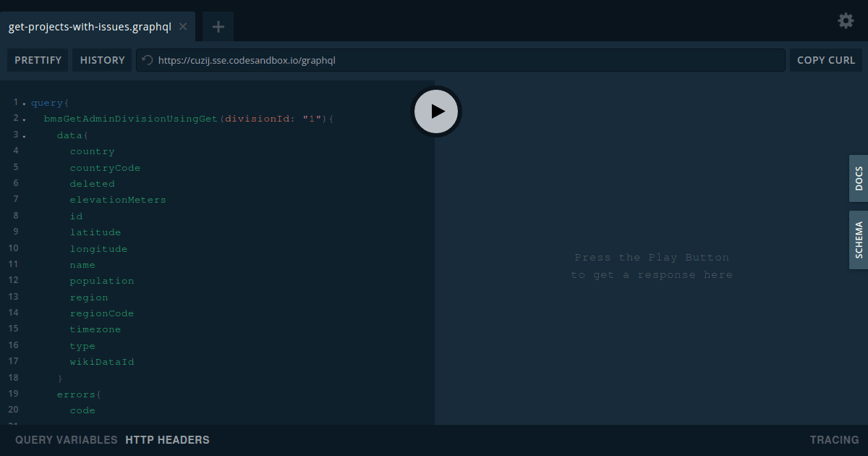Click the divisionId argument name

pyautogui.click(x=258, y=119)
